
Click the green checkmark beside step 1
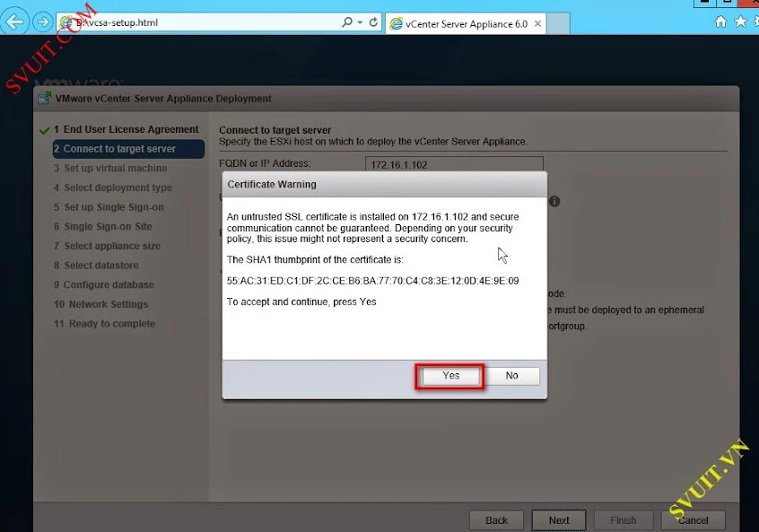click(x=45, y=130)
